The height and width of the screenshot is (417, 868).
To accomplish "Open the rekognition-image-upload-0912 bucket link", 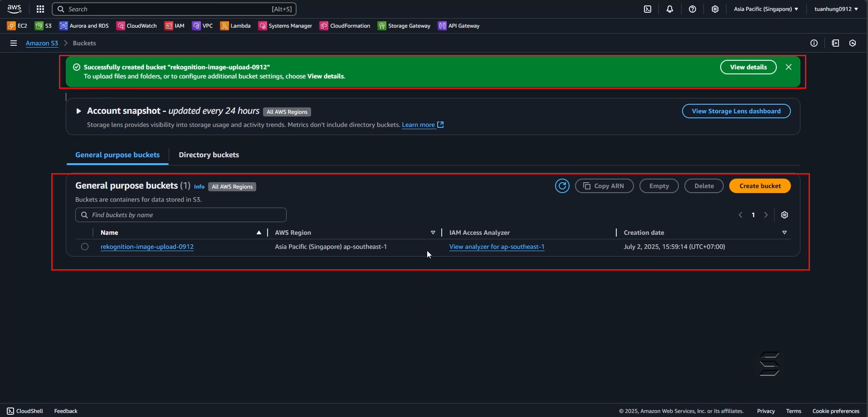I will click(147, 247).
